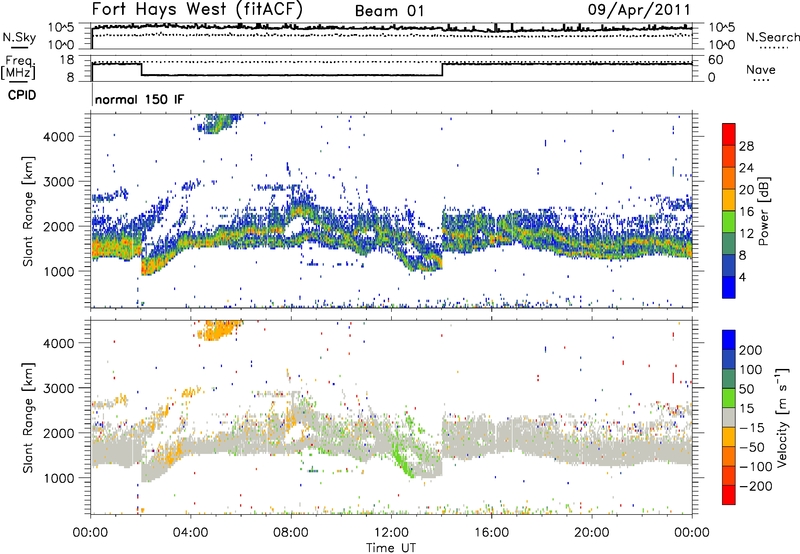Pick the dark green 8–12 dB Power swatch
Image resolution: width=800 pixels, height=554 pixels.
tap(729, 244)
